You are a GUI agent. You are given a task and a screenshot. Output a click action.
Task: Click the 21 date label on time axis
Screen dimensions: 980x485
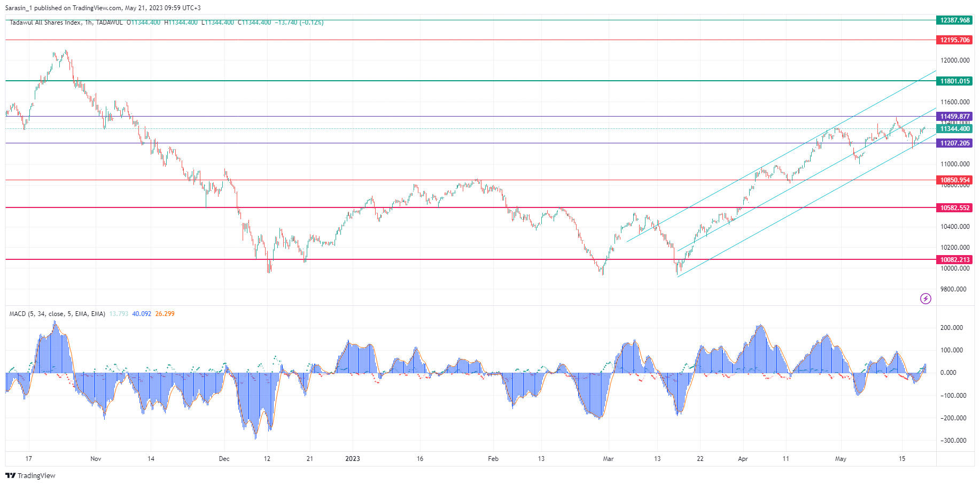(x=310, y=459)
